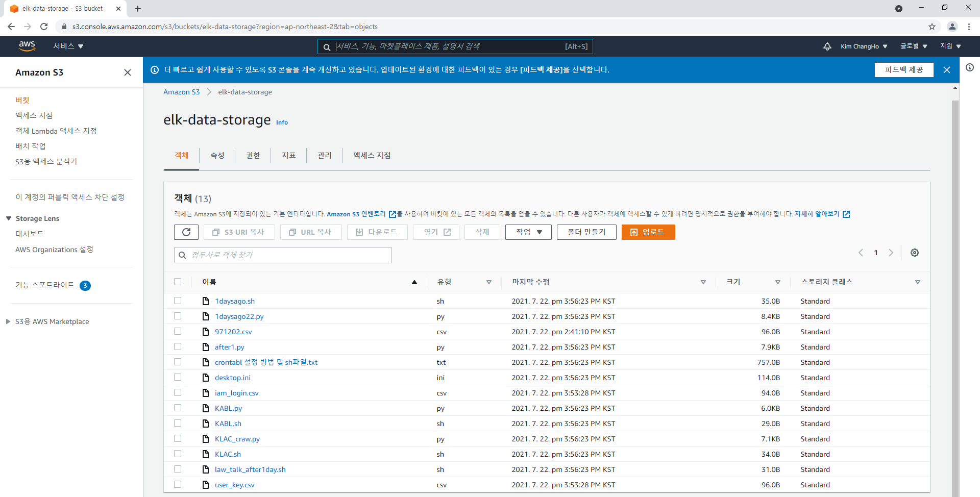Click the external link icon after Amazon S3 인벤토리
The image size is (980, 497).
click(393, 214)
